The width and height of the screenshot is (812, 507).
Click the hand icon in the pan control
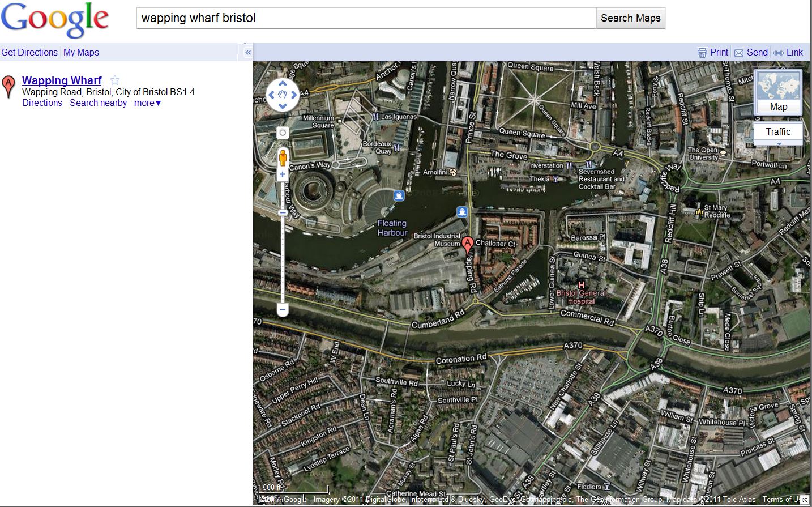283,95
